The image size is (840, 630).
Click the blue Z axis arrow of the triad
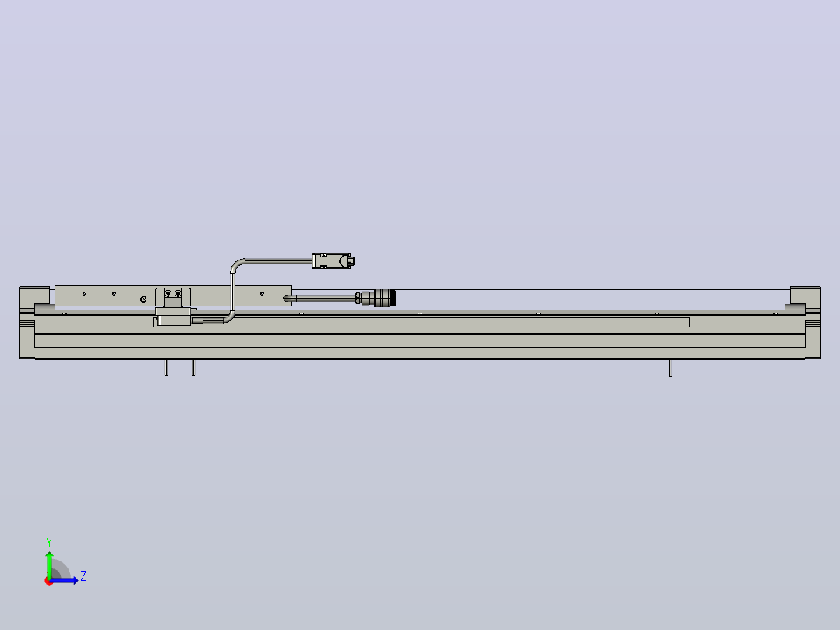(65, 580)
